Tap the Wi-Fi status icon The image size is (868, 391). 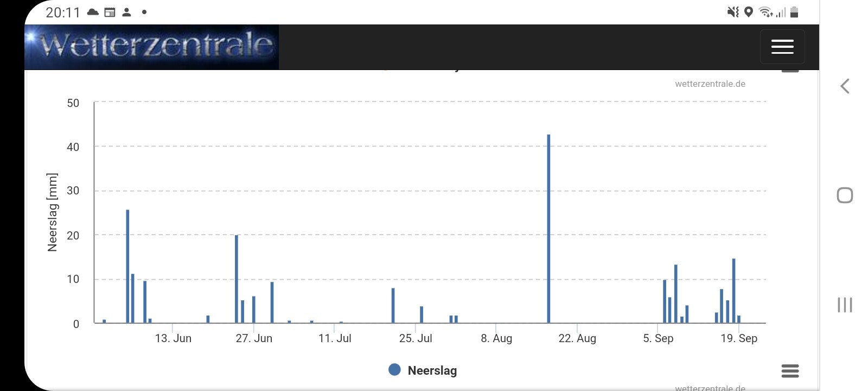point(765,12)
